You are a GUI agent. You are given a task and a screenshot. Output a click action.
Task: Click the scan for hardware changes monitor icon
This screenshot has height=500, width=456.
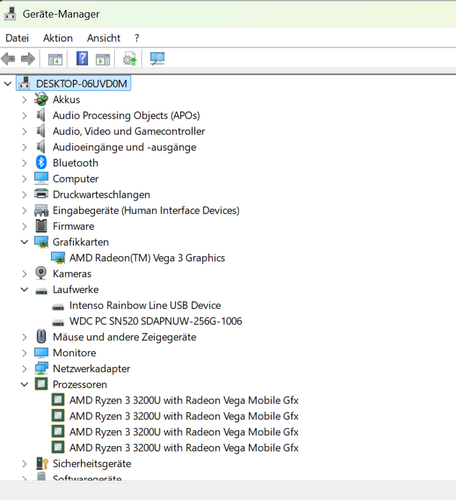[x=157, y=59]
